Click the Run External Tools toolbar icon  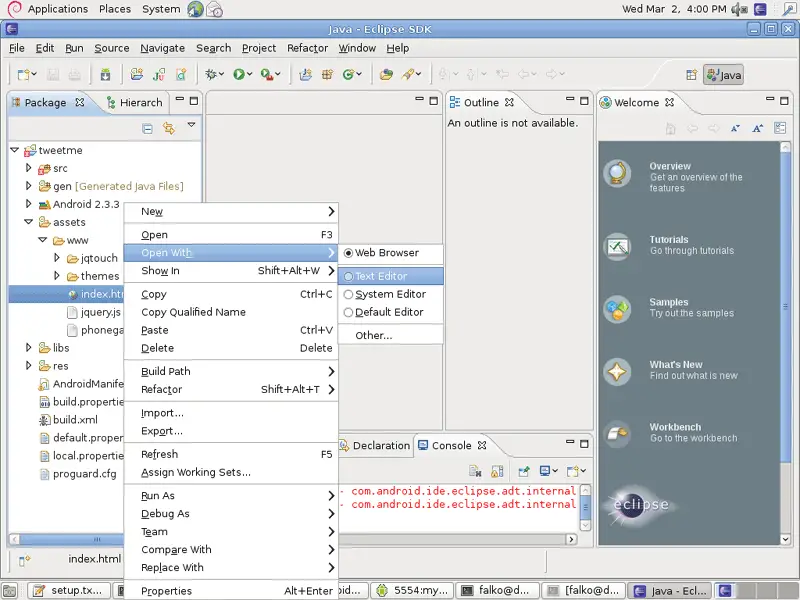[x=267, y=74]
